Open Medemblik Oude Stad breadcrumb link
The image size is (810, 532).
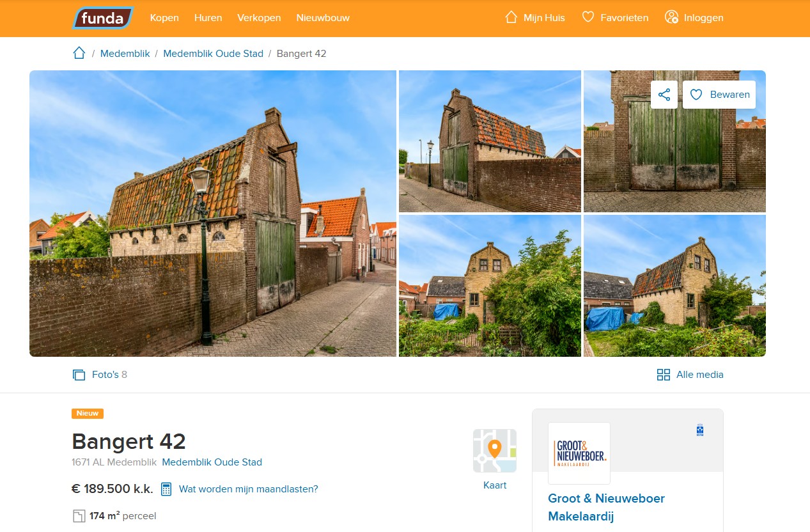tap(213, 53)
